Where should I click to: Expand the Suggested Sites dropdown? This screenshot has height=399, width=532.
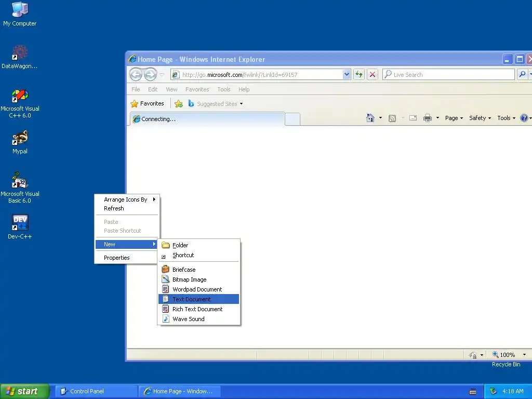tap(241, 104)
